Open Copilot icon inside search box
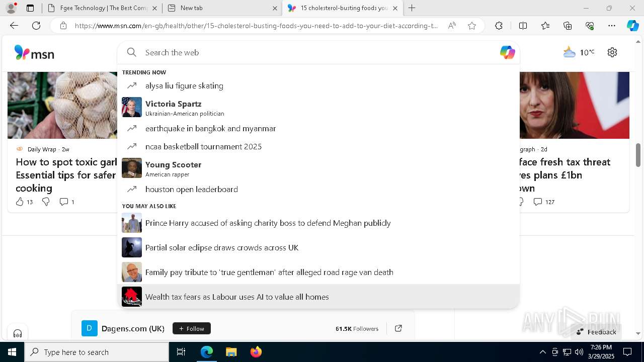644x362 pixels. click(507, 52)
